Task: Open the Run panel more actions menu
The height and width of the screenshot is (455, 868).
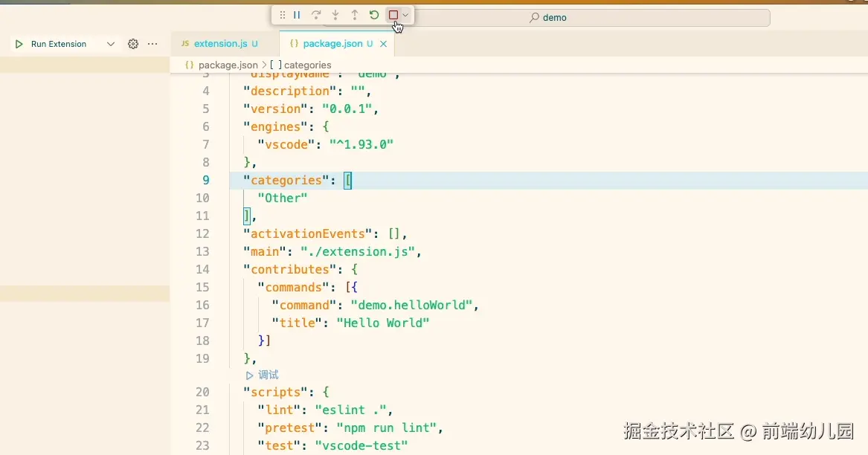Action: 152,44
